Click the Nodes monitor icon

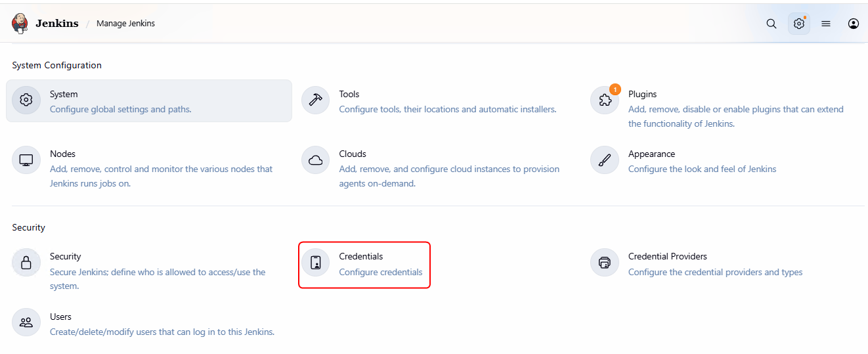tap(26, 160)
